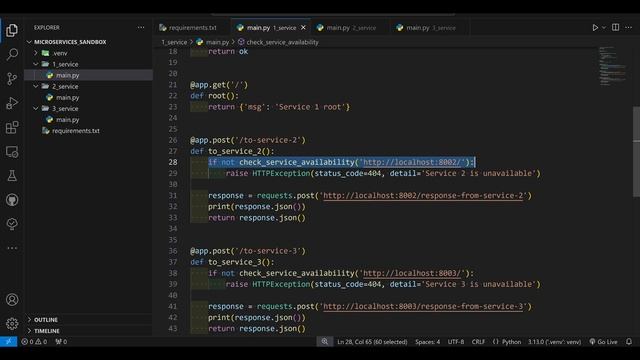Image resolution: width=640 pixels, height=360 pixels.
Task: Open main.py under 1_service in tree
Action: 88,75
